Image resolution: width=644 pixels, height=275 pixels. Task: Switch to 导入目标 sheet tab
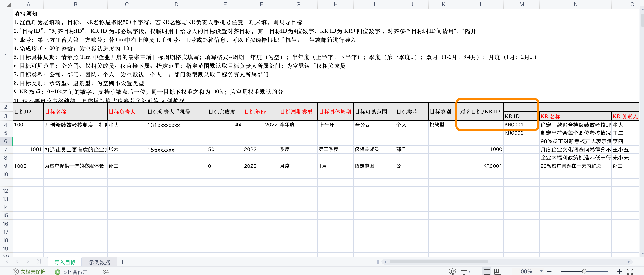click(65, 262)
